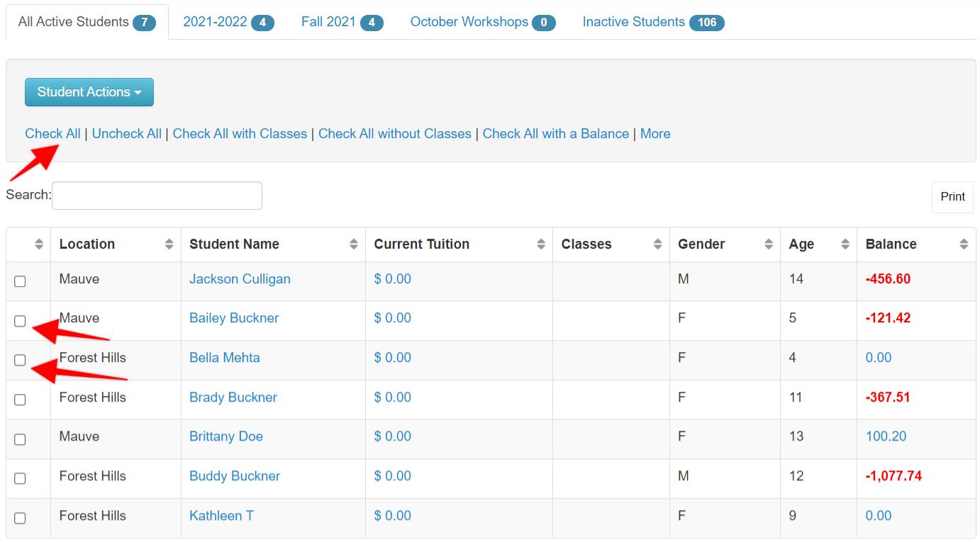Click Brittany Doe's $ 0.00 tuition link
The image size is (980, 542).
pos(393,436)
